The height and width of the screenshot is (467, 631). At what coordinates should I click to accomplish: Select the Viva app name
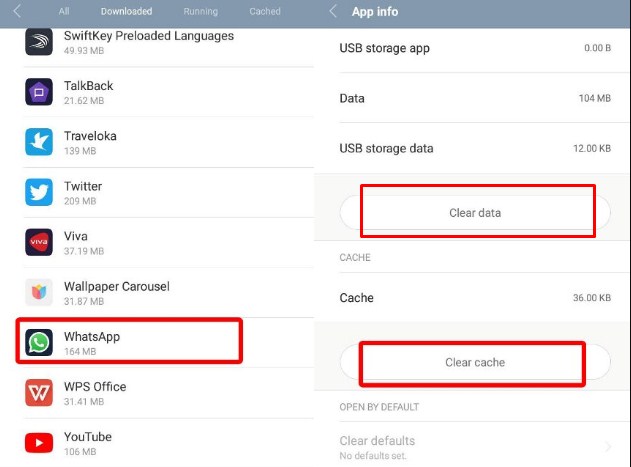coord(76,236)
